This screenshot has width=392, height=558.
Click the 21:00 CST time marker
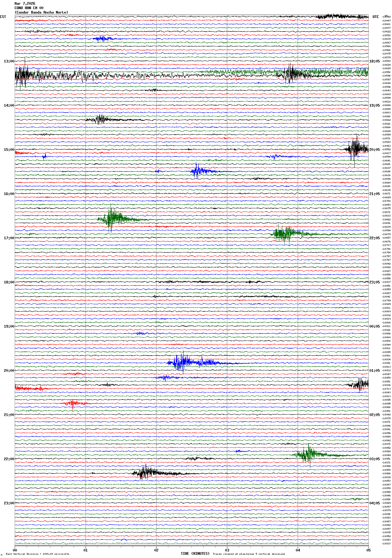coord(9,415)
